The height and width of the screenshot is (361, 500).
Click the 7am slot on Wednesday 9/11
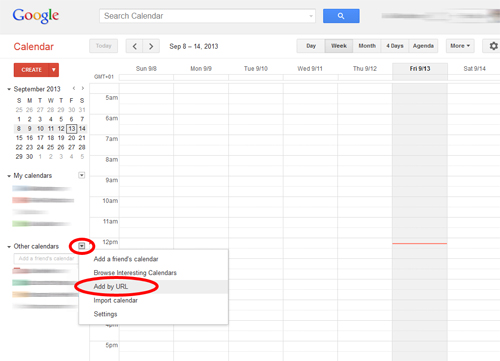coord(310,145)
